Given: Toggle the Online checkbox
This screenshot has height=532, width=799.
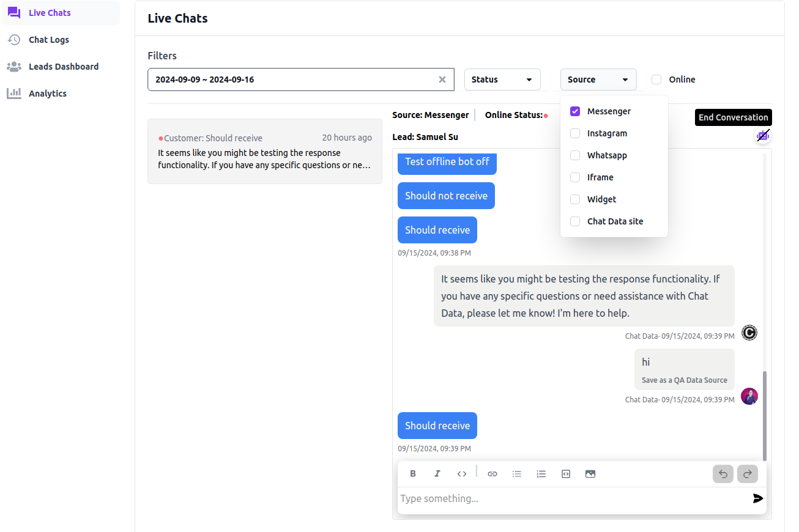Looking at the screenshot, I should pos(656,79).
